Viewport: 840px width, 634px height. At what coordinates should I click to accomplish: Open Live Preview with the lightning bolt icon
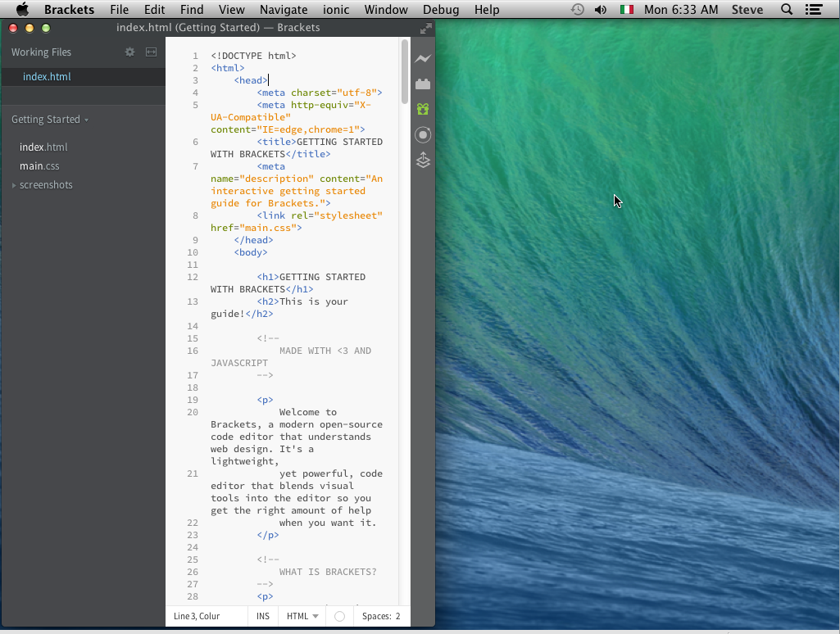(x=423, y=58)
